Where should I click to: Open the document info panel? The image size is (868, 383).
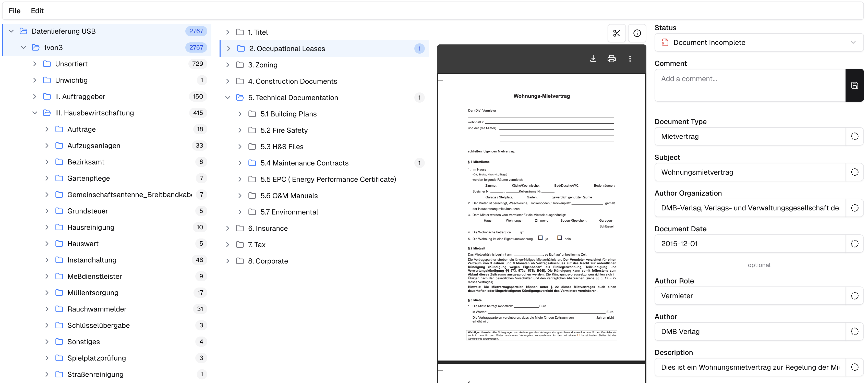pyautogui.click(x=637, y=33)
